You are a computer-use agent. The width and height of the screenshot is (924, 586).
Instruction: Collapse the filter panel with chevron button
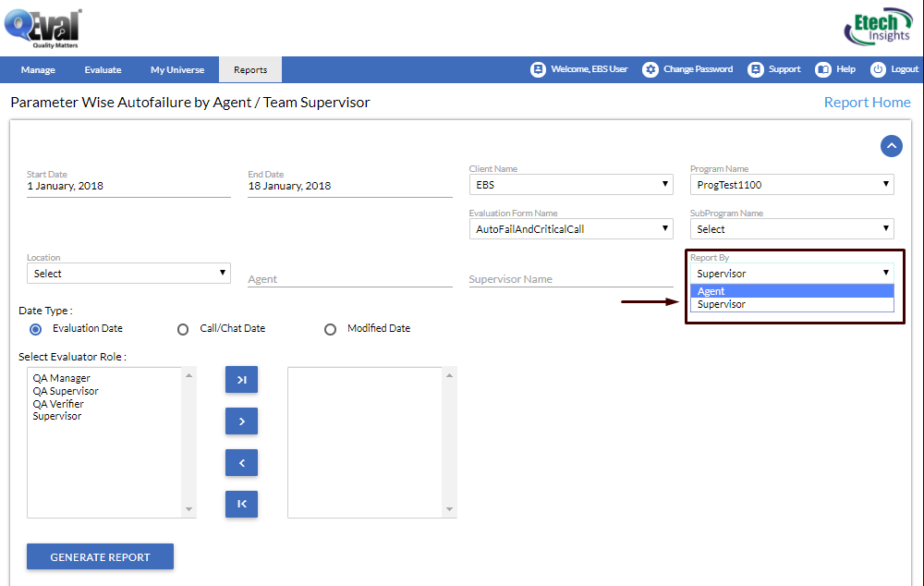coord(891,145)
